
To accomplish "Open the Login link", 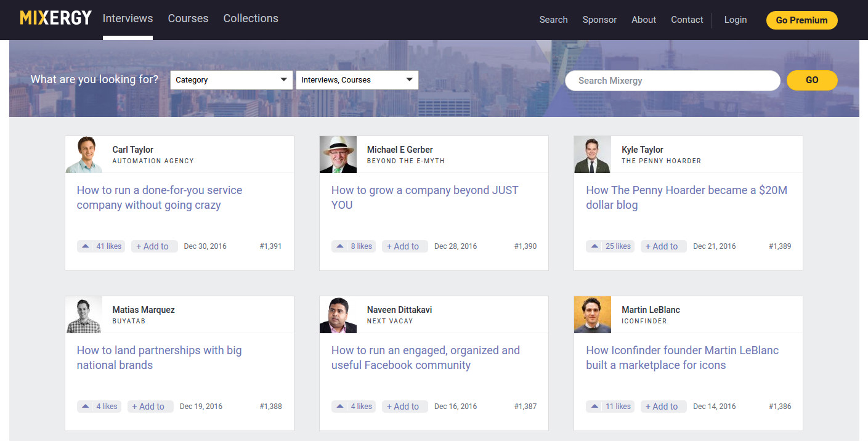I will coord(735,20).
